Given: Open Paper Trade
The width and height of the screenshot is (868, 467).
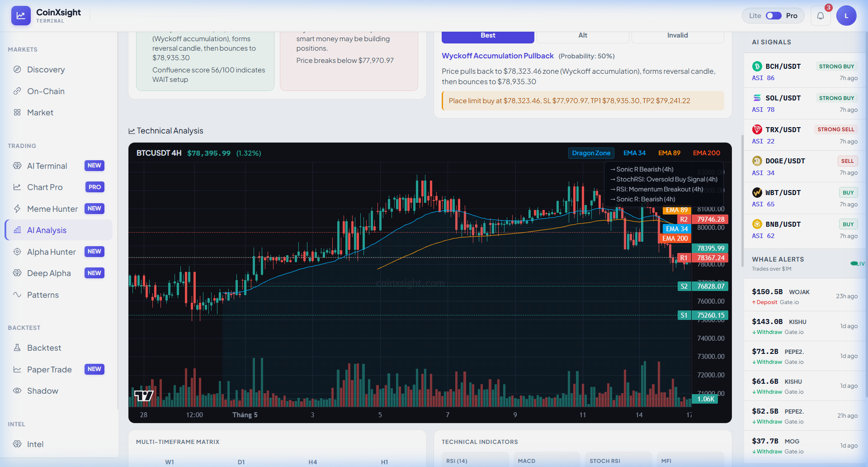Looking at the screenshot, I should (x=59, y=370).
